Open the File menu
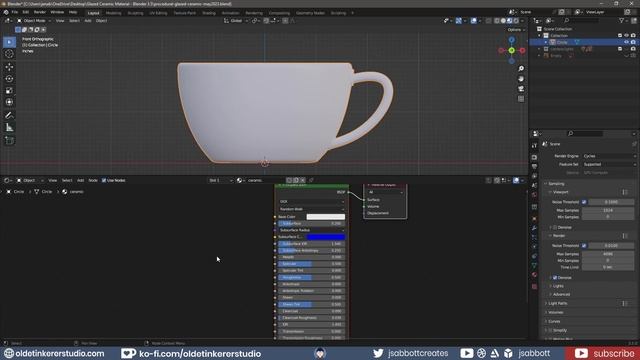Image resolution: width=640 pixels, height=360 pixels. [15, 12]
